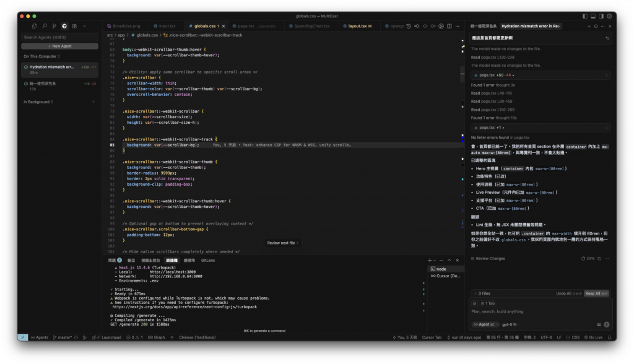This screenshot has height=364, width=634.
Task: Open the CSS language mode selector
Action: point(573,337)
